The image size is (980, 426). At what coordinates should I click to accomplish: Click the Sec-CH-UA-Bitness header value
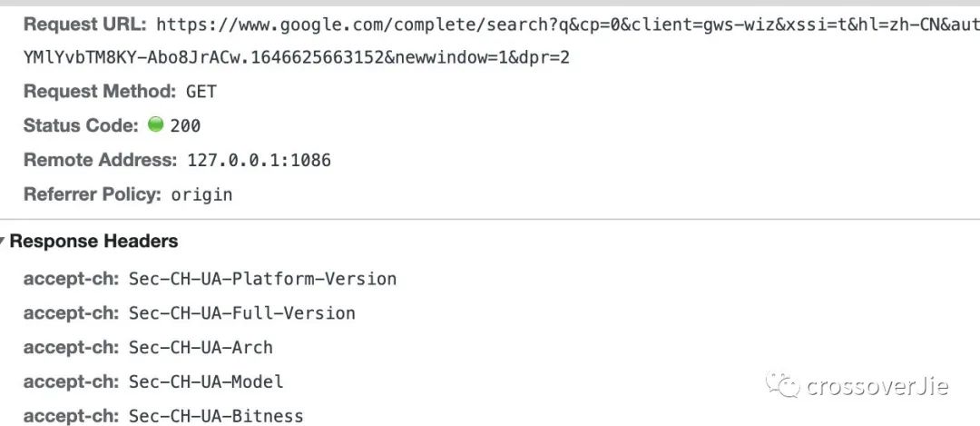click(216, 416)
